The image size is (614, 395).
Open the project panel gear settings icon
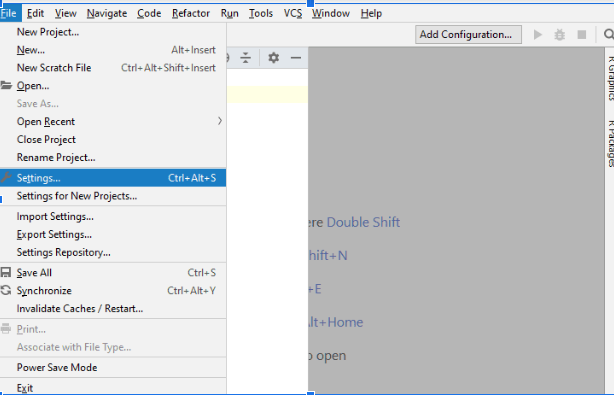[273, 58]
